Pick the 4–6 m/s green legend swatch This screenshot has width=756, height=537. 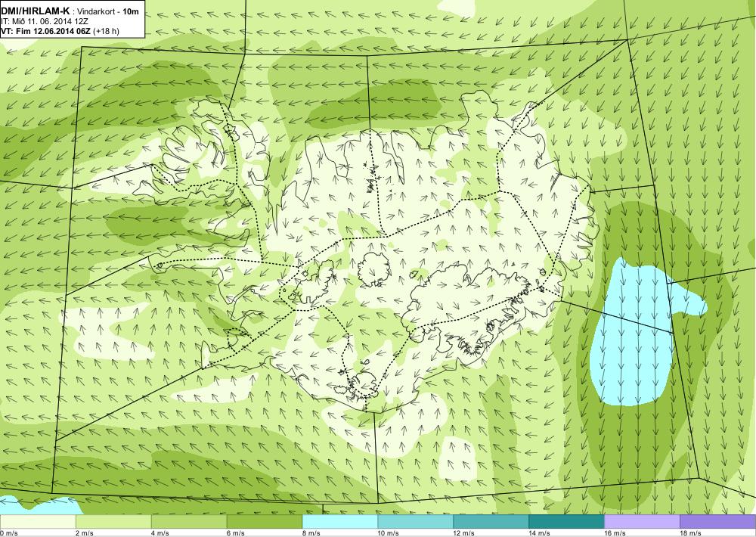tap(189, 522)
